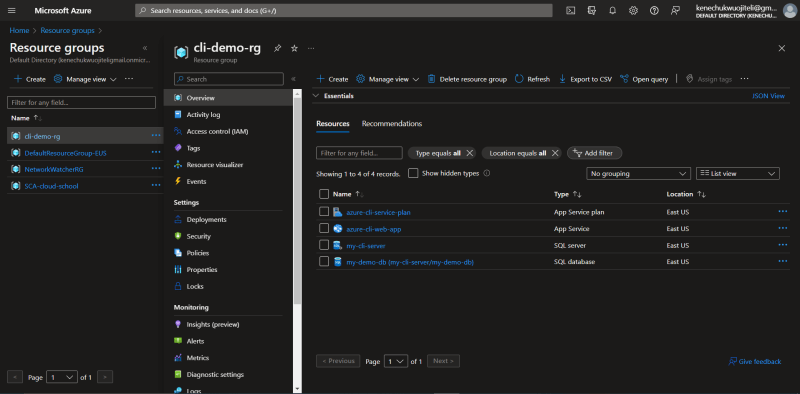Open the top bar feedback icon
800x394 pixels.
(x=676, y=11)
